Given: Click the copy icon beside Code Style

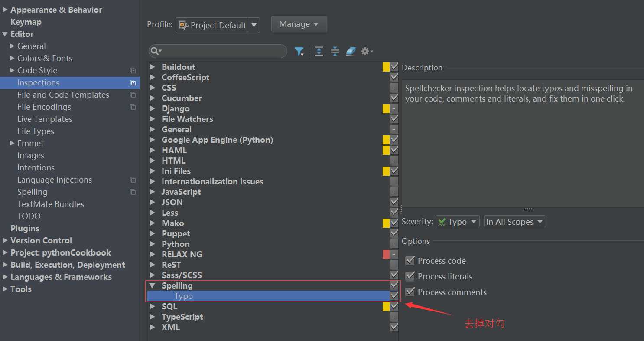Looking at the screenshot, I should [x=133, y=70].
